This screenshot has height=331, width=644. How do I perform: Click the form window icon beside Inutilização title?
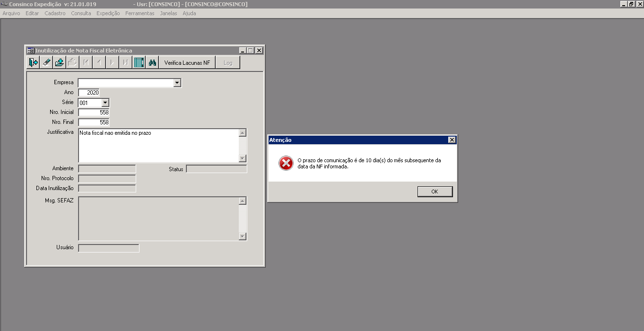coord(31,51)
